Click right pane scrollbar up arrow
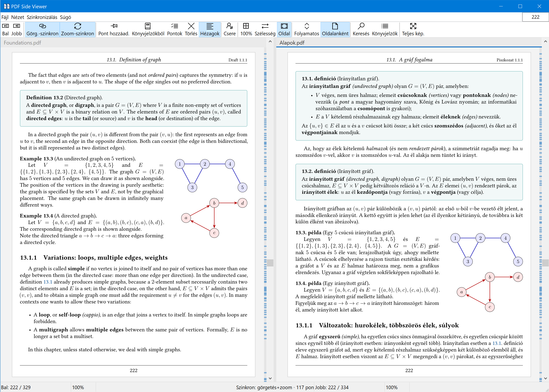Image resolution: width=549 pixels, height=392 pixels. (545, 41)
